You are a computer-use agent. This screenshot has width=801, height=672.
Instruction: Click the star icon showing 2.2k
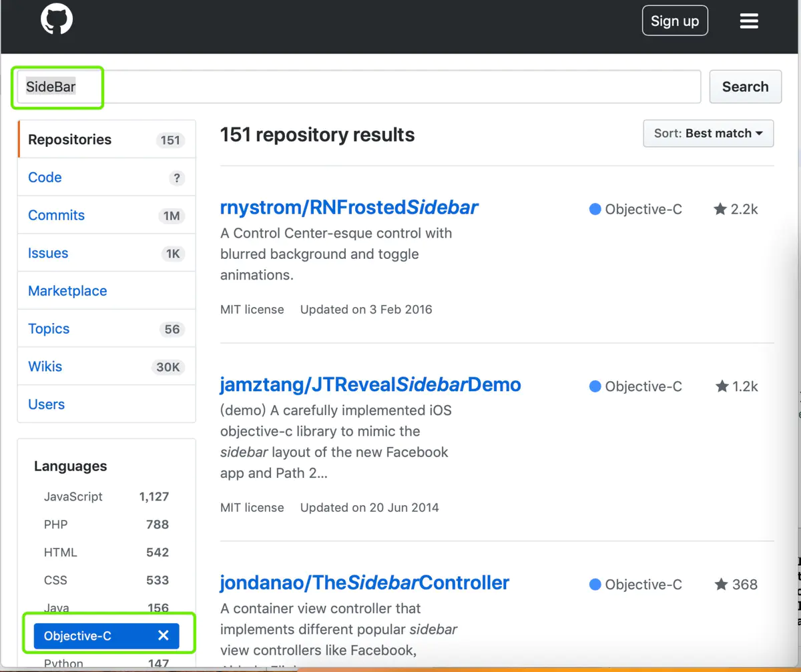(720, 210)
